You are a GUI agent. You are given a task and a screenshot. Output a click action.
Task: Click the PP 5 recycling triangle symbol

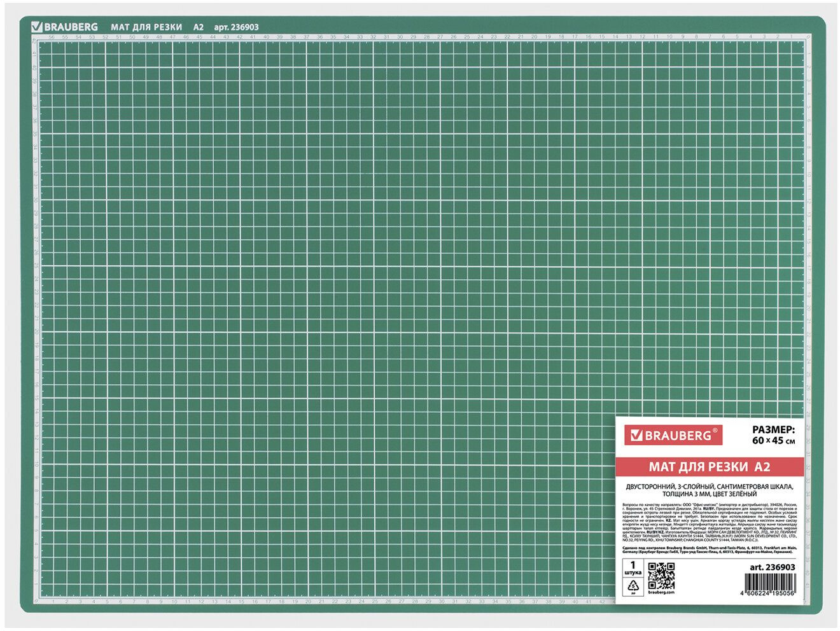(x=633, y=587)
